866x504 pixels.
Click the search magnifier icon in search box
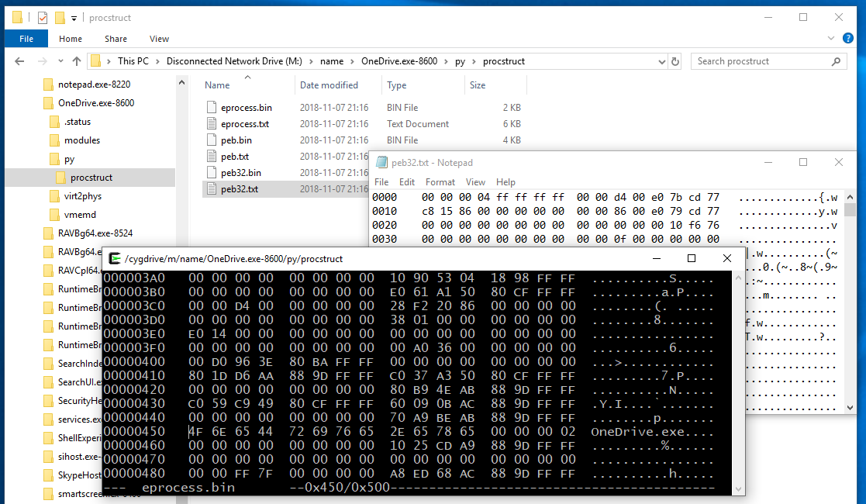(835, 60)
